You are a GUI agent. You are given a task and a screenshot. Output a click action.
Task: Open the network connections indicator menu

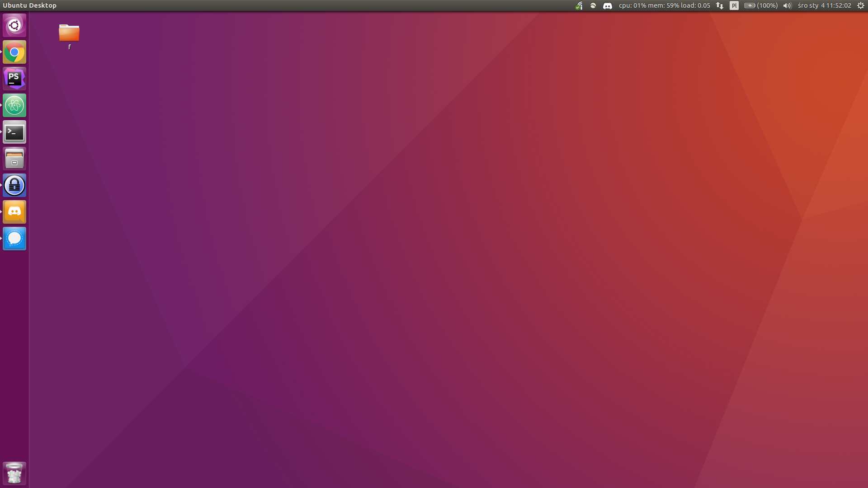pyautogui.click(x=719, y=6)
